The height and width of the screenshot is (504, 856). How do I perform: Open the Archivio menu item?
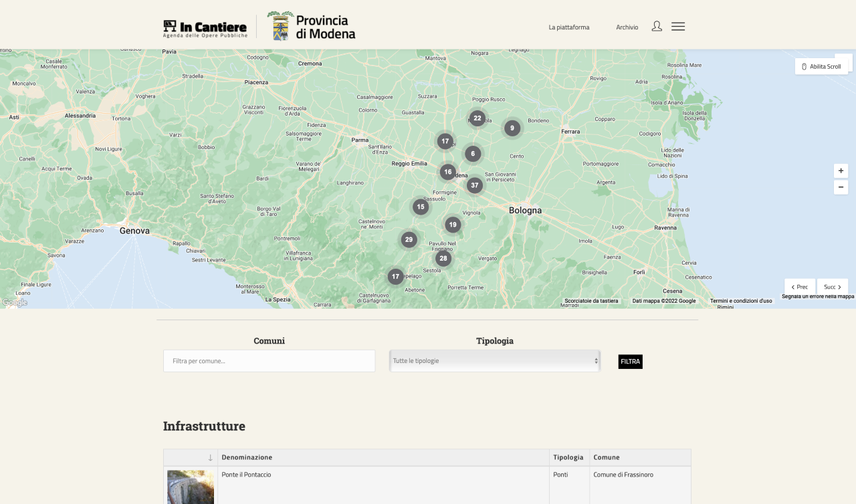point(627,27)
